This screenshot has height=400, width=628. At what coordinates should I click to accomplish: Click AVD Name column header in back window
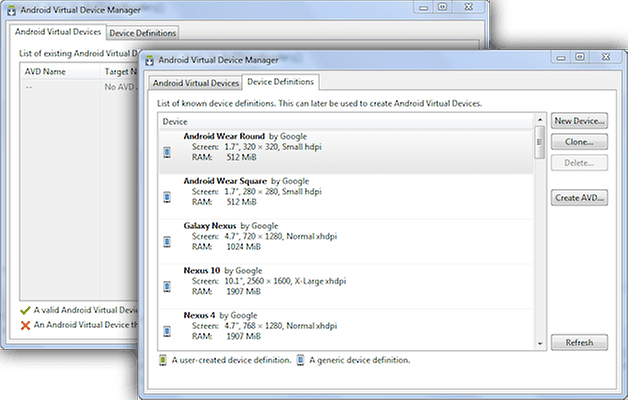coord(60,72)
